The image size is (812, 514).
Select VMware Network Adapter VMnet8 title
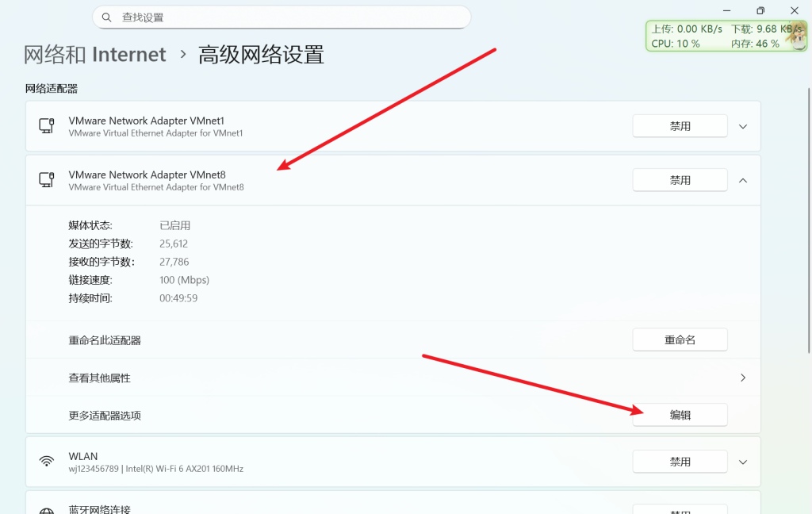[x=147, y=175]
